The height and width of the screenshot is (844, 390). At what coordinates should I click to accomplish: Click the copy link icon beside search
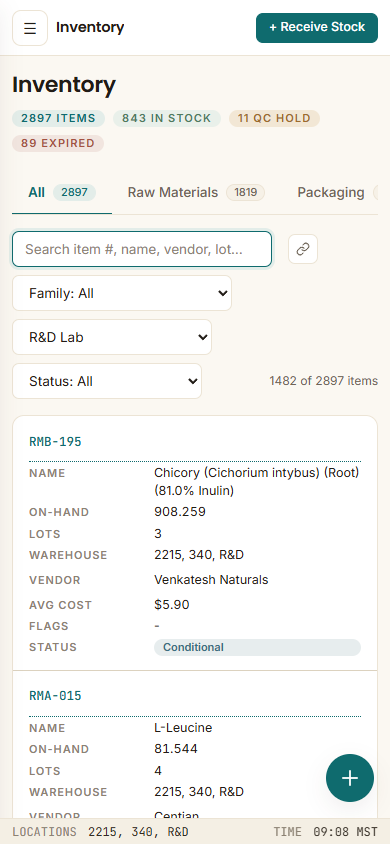[x=303, y=249]
